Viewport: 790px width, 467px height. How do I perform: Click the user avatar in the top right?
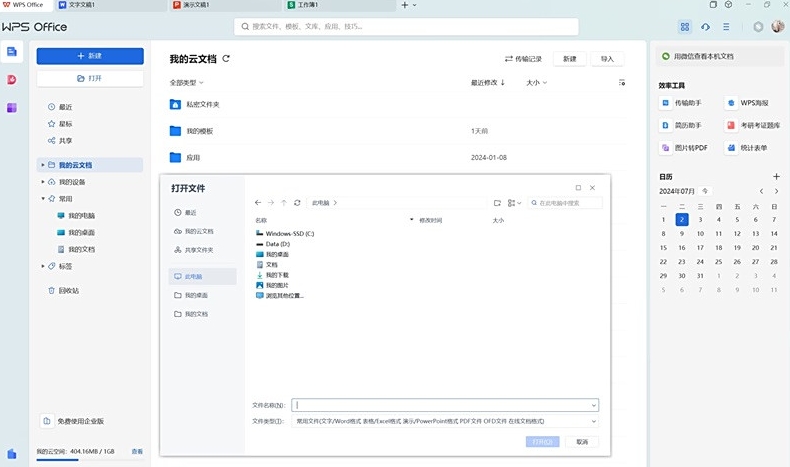click(x=777, y=27)
